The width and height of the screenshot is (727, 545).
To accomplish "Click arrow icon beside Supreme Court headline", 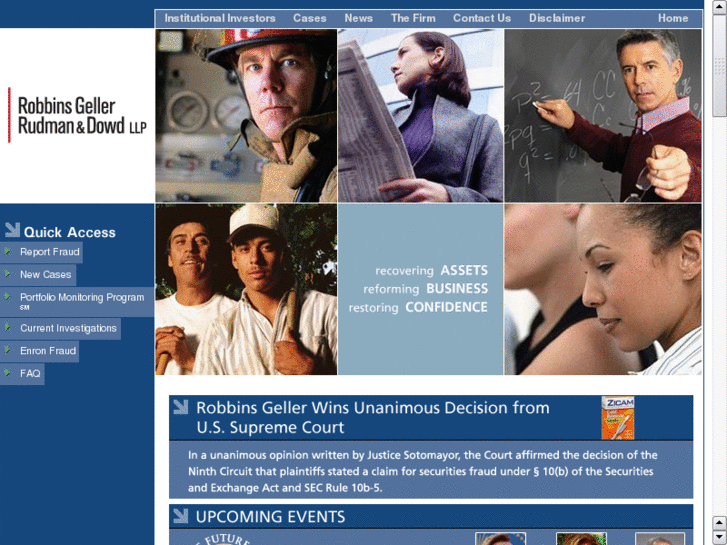I will 181,407.
